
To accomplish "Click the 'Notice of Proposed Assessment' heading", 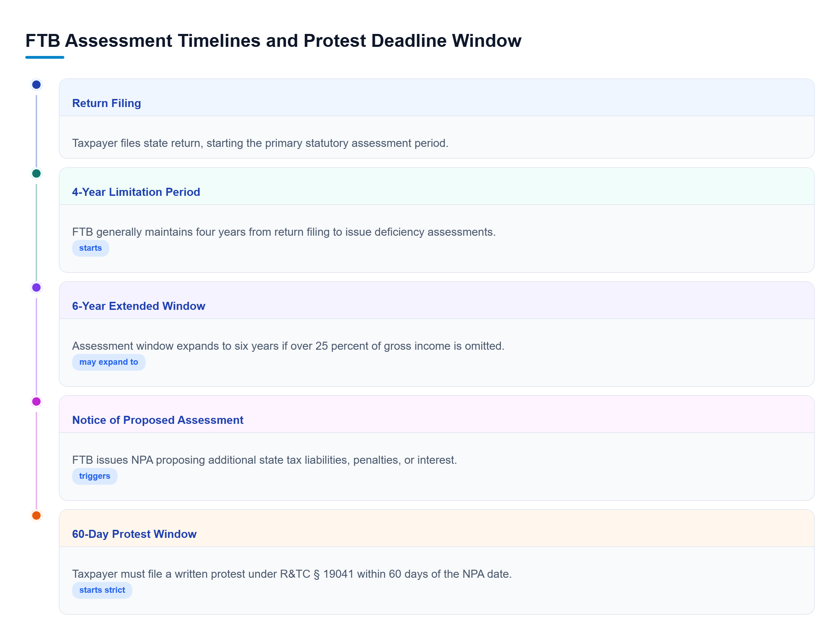I will 157,420.
